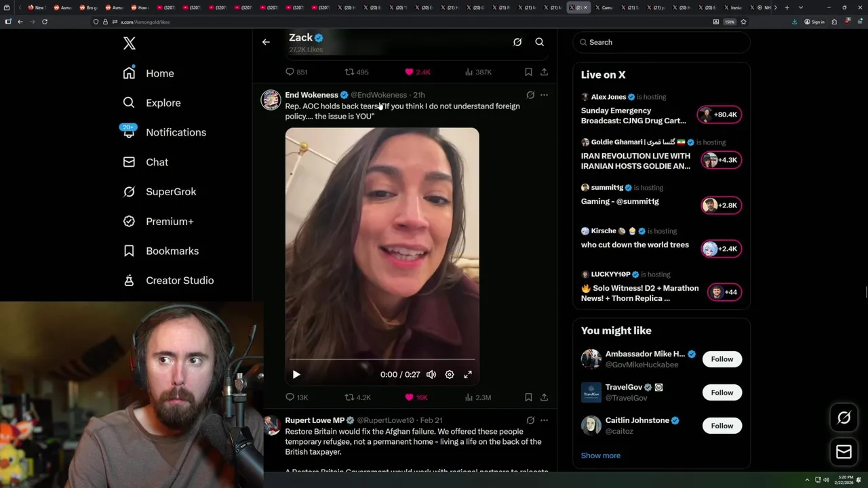Share the End Wokeness post

pos(544,397)
